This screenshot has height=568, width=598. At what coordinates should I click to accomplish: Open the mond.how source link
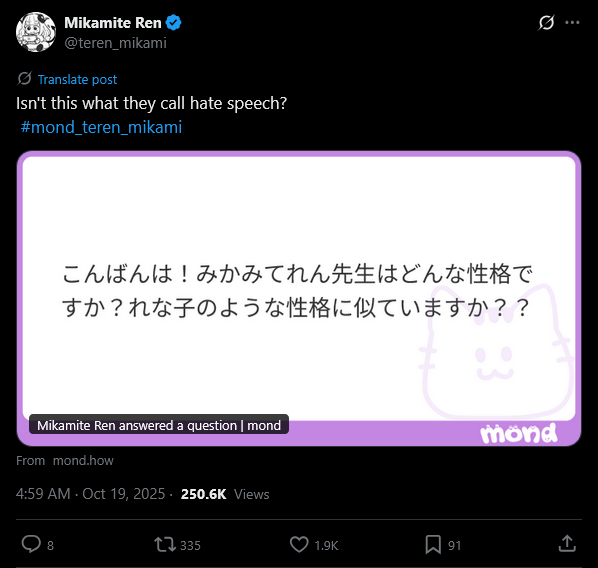83,460
